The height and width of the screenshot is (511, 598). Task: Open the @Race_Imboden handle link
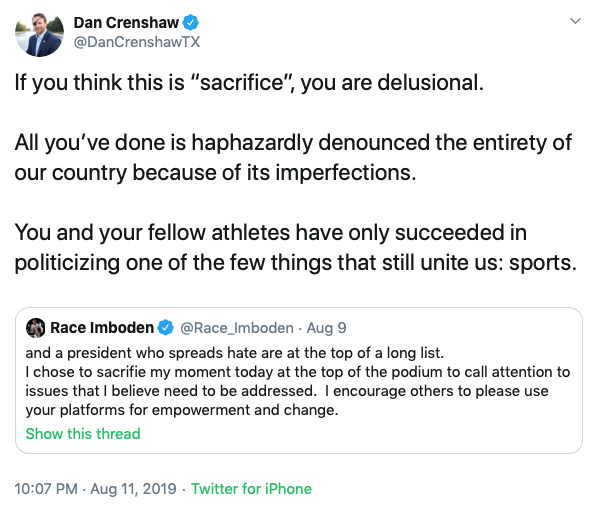coord(236,328)
